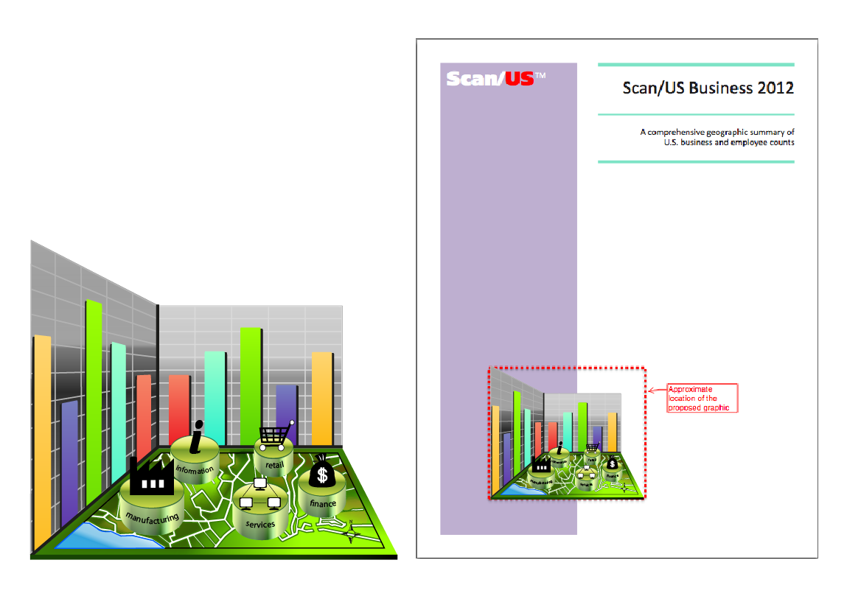Click the red bar on back wall

tap(180, 409)
